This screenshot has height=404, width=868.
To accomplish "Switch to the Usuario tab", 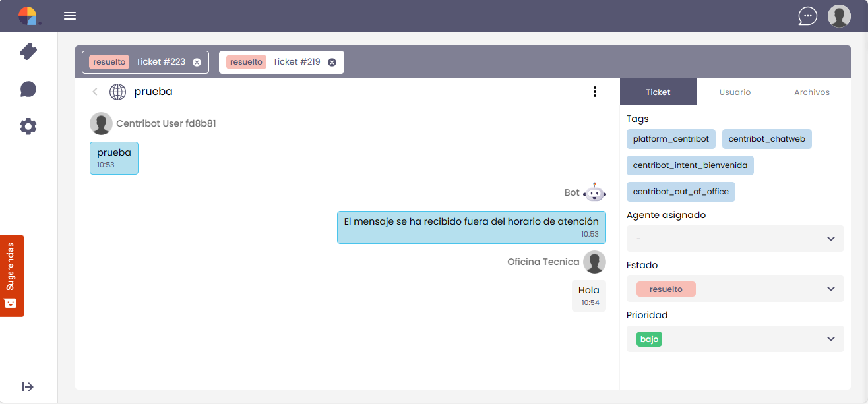I will coord(735,92).
